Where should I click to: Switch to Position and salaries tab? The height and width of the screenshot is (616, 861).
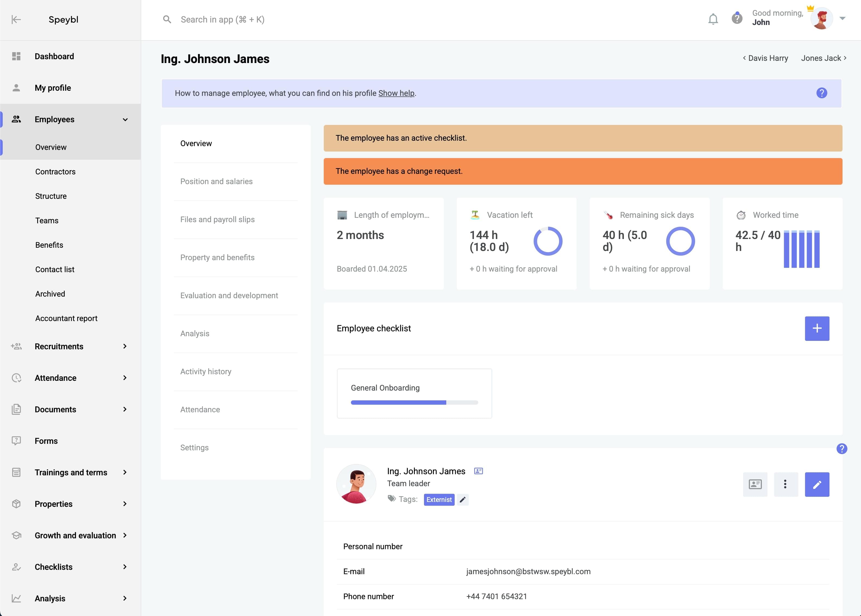tap(216, 181)
